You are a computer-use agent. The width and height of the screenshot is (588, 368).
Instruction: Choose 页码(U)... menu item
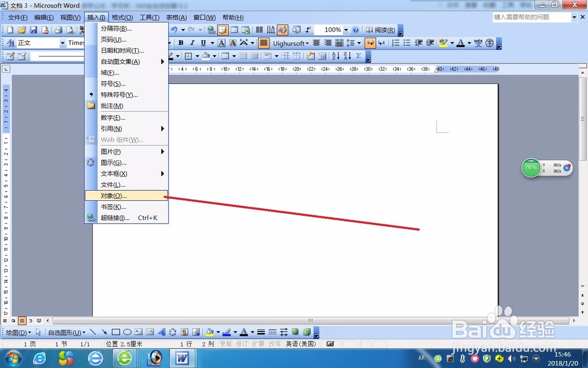point(127,39)
